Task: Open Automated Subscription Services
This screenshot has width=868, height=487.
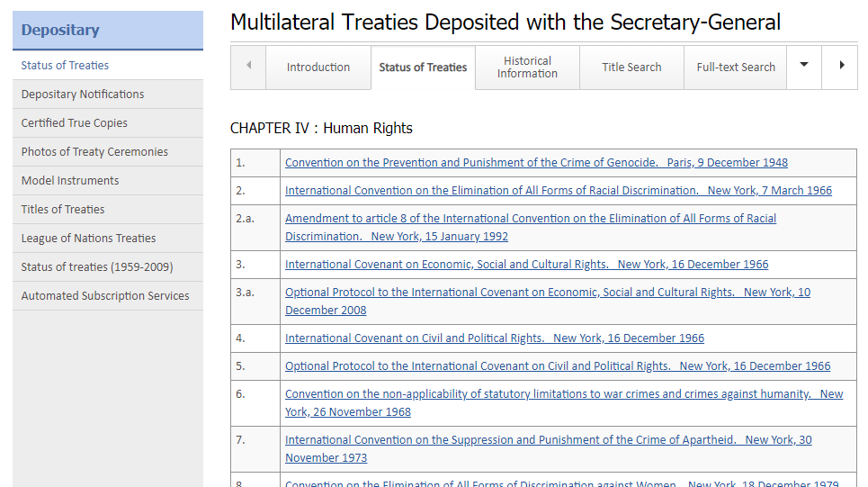Action: coord(105,296)
